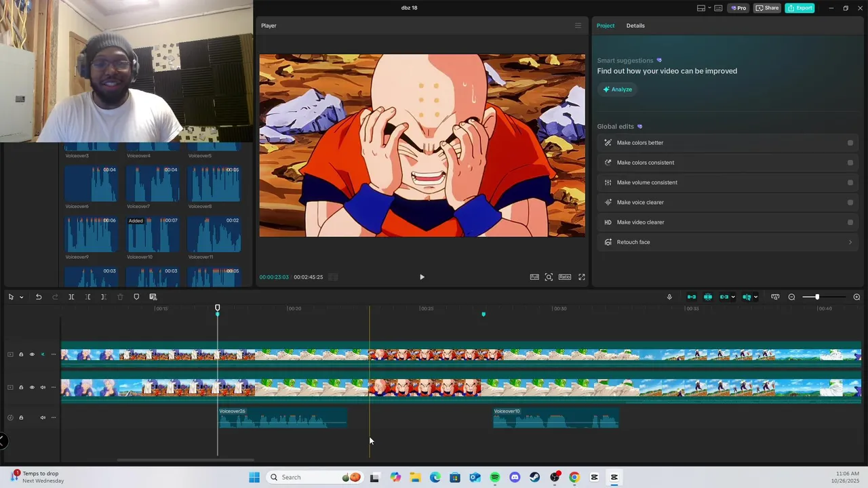The image size is (868, 488).
Task: Open the AI edit tool beside the marker icon
Action: click(x=153, y=297)
